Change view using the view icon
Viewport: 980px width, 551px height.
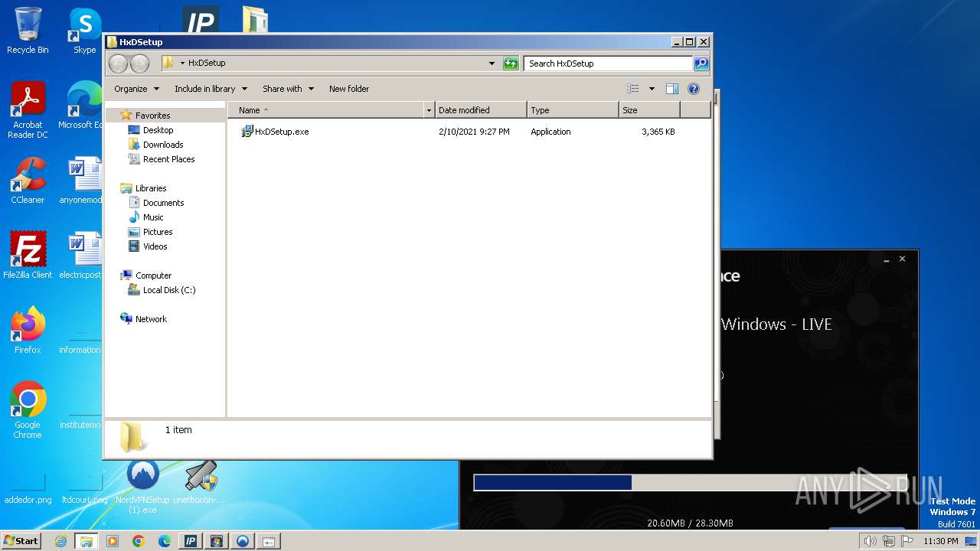[x=632, y=89]
